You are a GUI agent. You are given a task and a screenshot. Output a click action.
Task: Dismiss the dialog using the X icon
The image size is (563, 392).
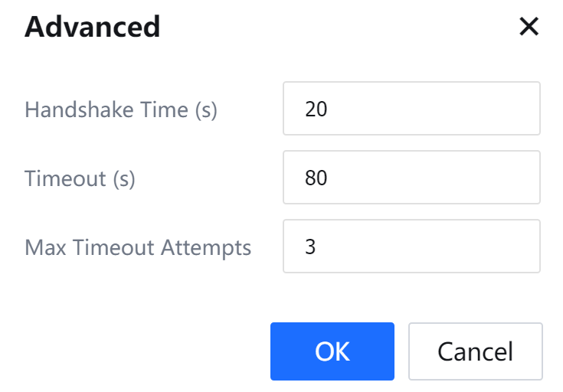pyautogui.click(x=529, y=28)
